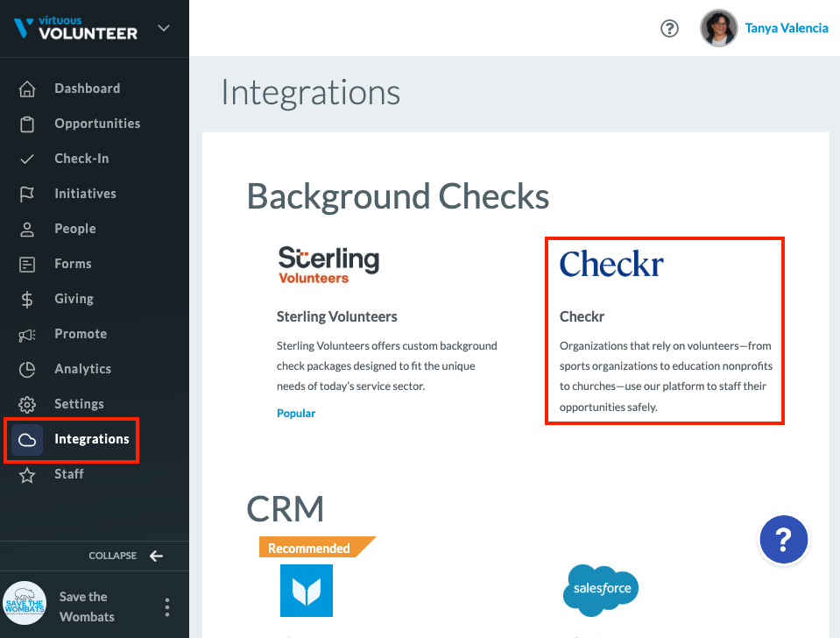Click the People person icon
The height and width of the screenshot is (638, 840).
[x=27, y=230]
